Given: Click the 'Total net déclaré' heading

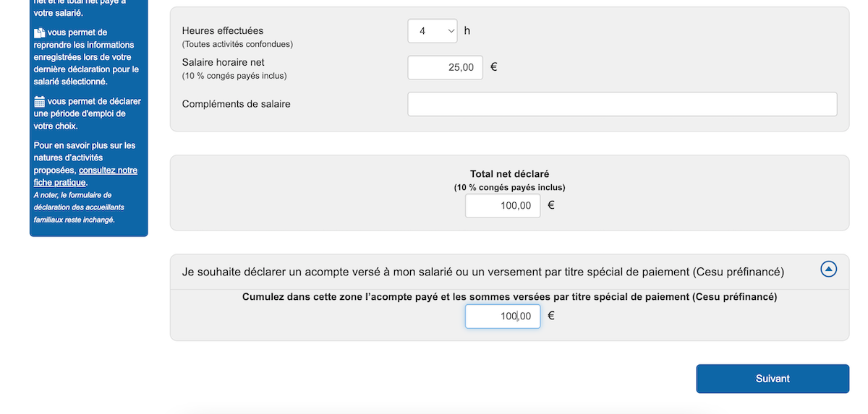Looking at the screenshot, I should 509,174.
